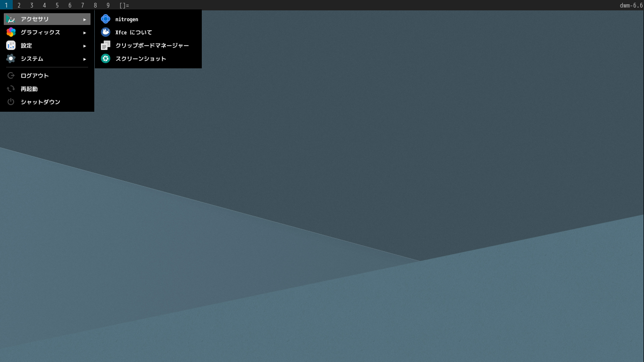The image size is (644, 362).
Task: Click the shutdown power icon
Action: 11,102
